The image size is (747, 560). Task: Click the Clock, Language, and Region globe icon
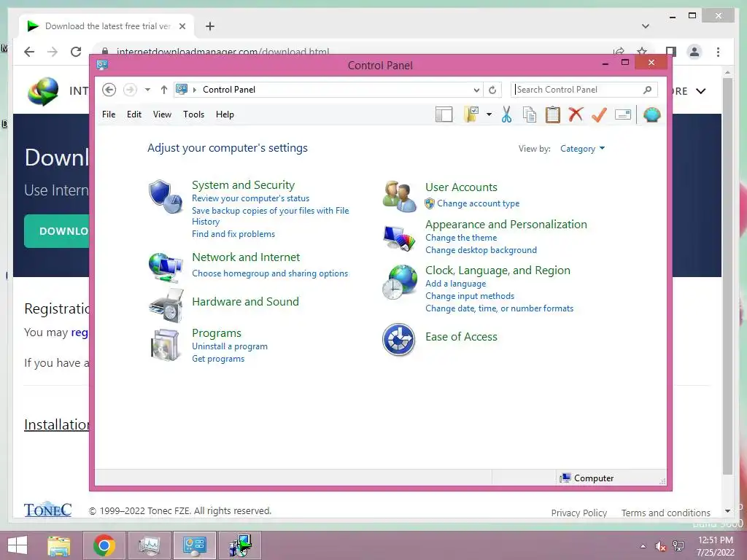coord(399,282)
